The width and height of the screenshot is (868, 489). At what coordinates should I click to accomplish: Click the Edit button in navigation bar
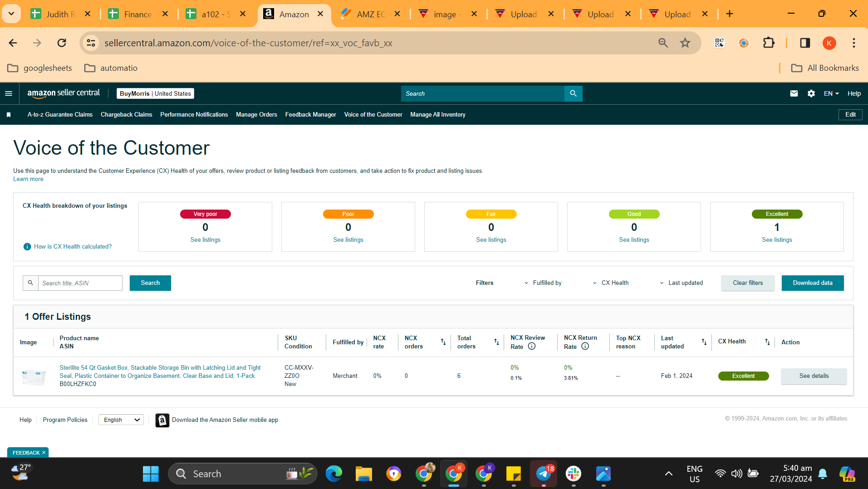(850, 115)
